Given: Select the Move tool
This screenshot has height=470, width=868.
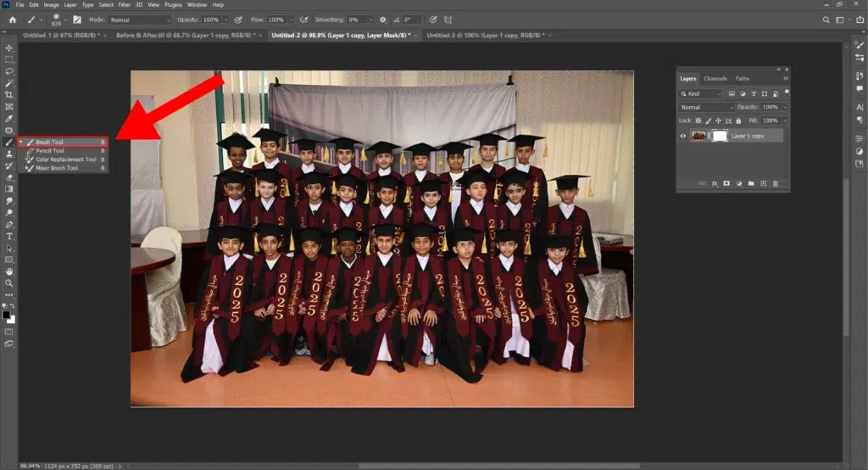Looking at the screenshot, I should click(9, 48).
